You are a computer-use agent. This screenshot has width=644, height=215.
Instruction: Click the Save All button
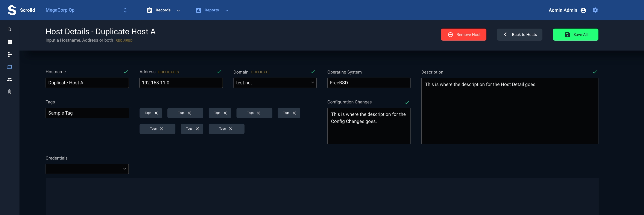[575, 35]
